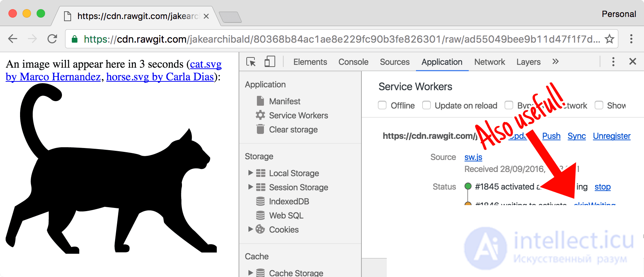Select the Manifest sidebar item

(285, 101)
